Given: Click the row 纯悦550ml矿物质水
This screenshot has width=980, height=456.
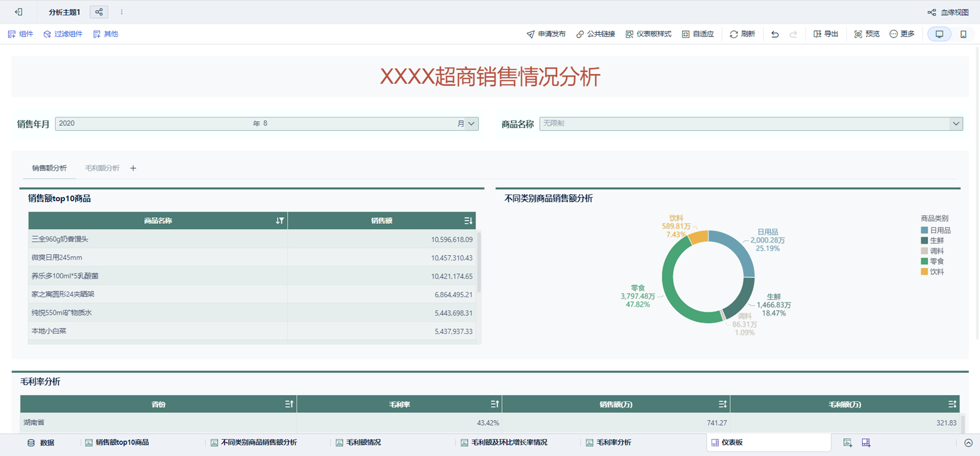Looking at the screenshot, I should [252, 313].
